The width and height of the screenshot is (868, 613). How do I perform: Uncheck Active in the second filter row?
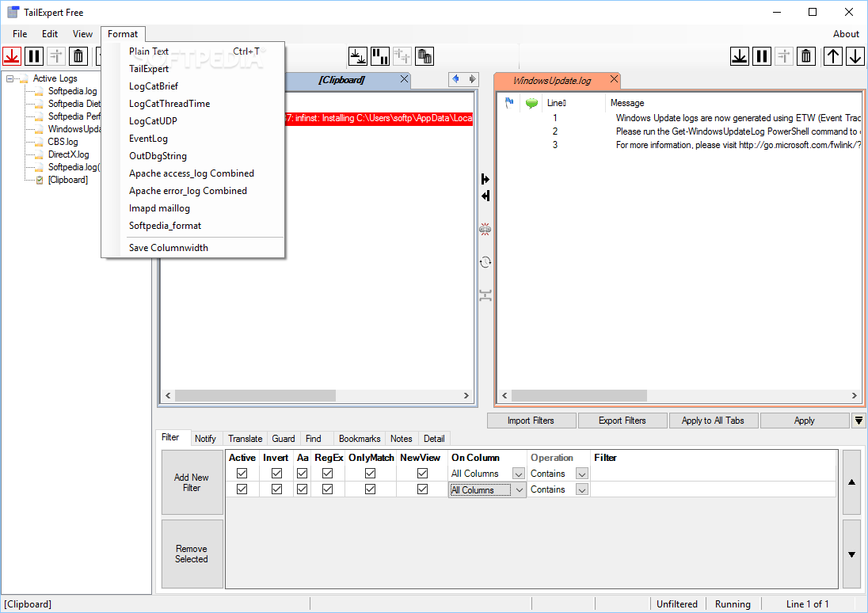coord(242,489)
